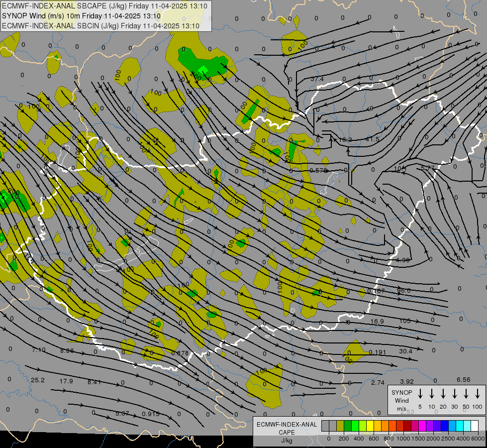This screenshot has height=448, width=487.
Task: Click the '2.74' value on the map
Action: pos(378,382)
